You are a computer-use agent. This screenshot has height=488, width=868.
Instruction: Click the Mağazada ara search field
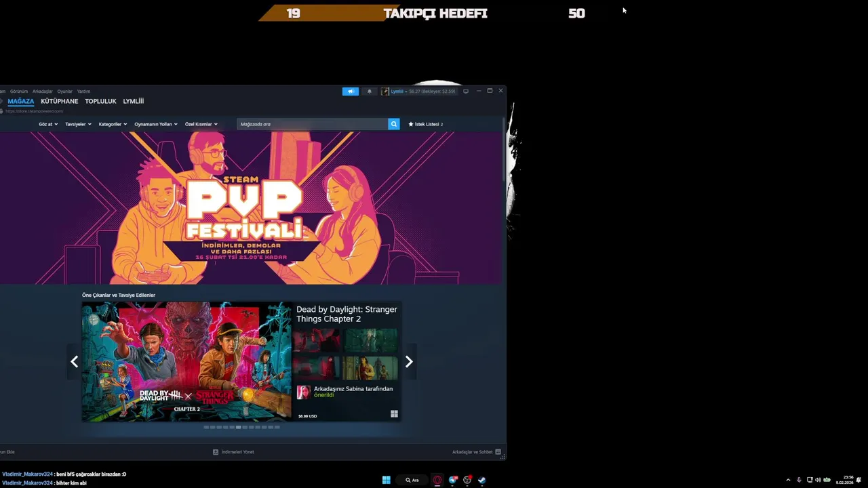pos(313,124)
